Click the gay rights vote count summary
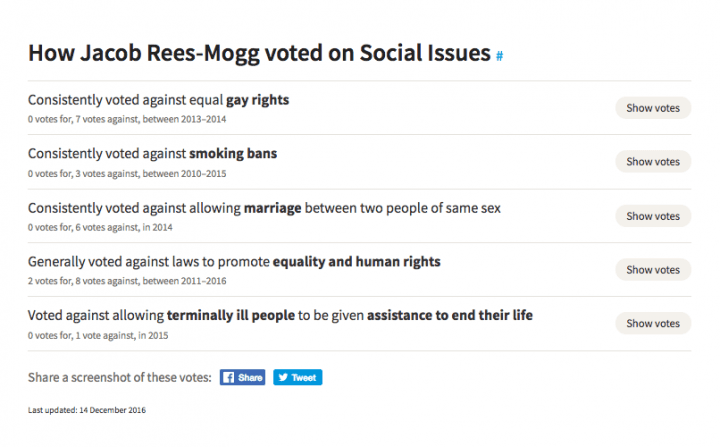The image size is (720, 447). [x=127, y=119]
